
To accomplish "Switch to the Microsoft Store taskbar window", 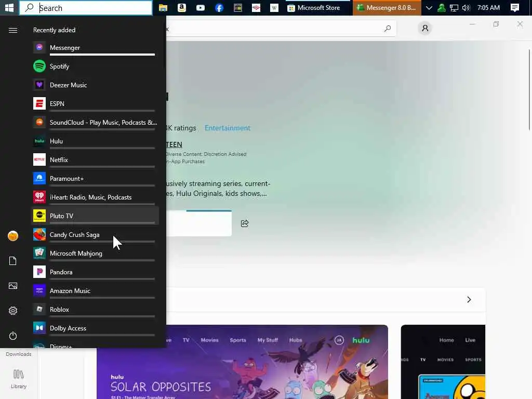I will click(317, 7).
